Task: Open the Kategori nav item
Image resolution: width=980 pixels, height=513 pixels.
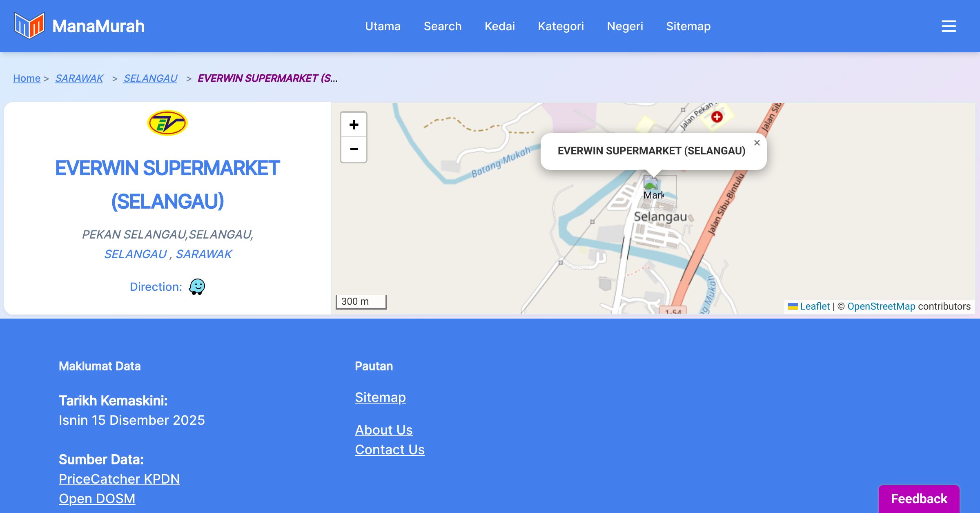Action: 561,26
